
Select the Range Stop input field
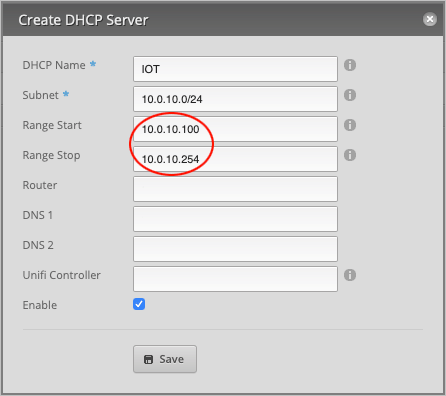(x=235, y=159)
